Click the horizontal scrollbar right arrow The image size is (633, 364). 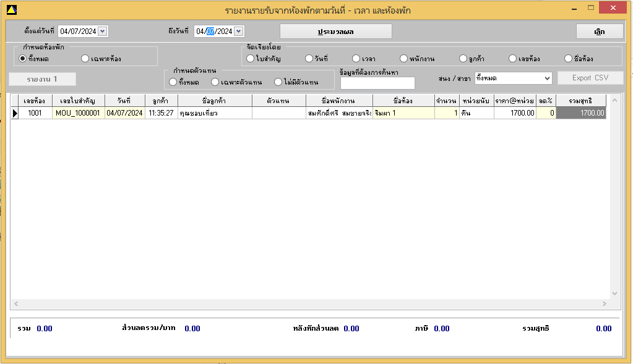tap(605, 304)
